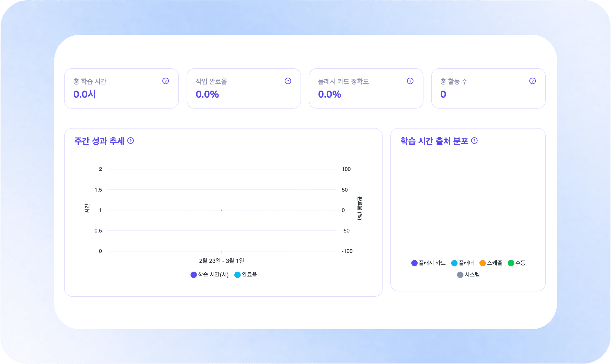Image resolution: width=611 pixels, height=364 pixels.
Task: Open help icon beside 학습 시간 출처 분포
Action: pyautogui.click(x=474, y=140)
